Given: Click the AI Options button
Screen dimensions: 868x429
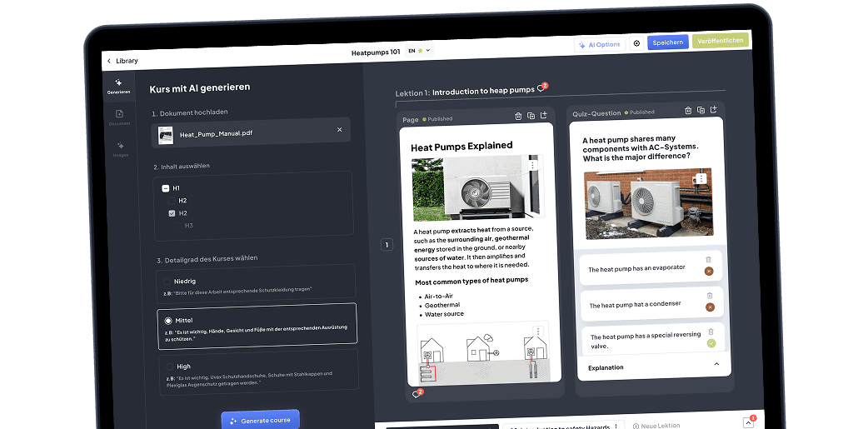Looking at the screenshot, I should coord(600,44).
